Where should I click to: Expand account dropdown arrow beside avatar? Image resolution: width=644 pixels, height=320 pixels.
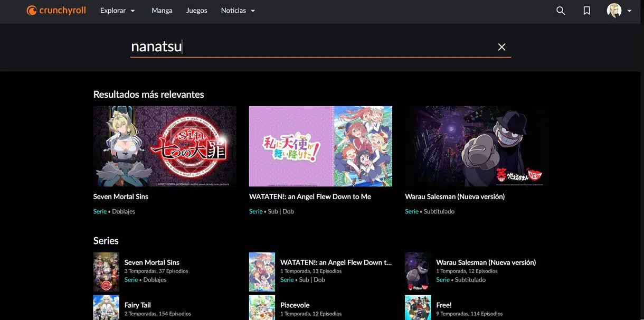(x=629, y=11)
